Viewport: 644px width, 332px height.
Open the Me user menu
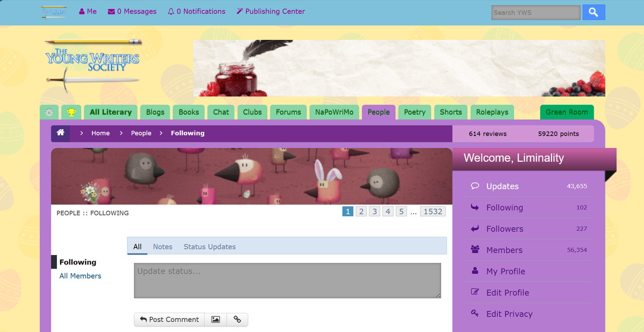88,11
